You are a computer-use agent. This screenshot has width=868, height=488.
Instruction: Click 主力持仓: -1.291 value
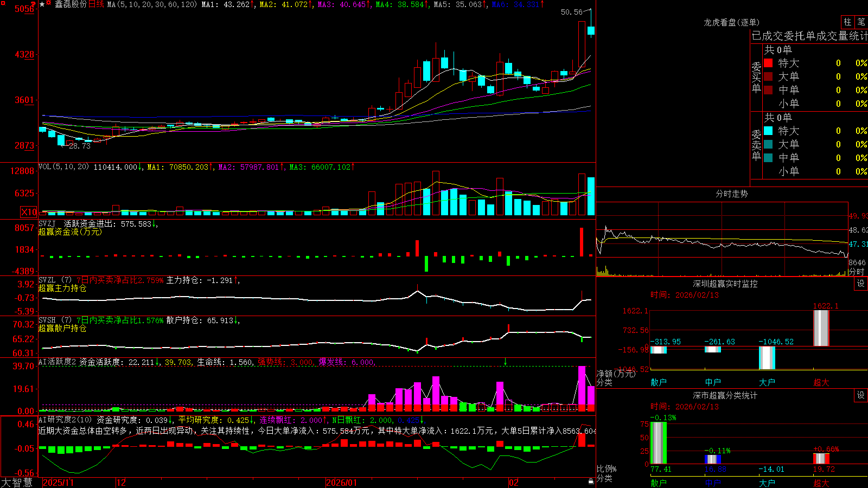pyautogui.click(x=202, y=280)
